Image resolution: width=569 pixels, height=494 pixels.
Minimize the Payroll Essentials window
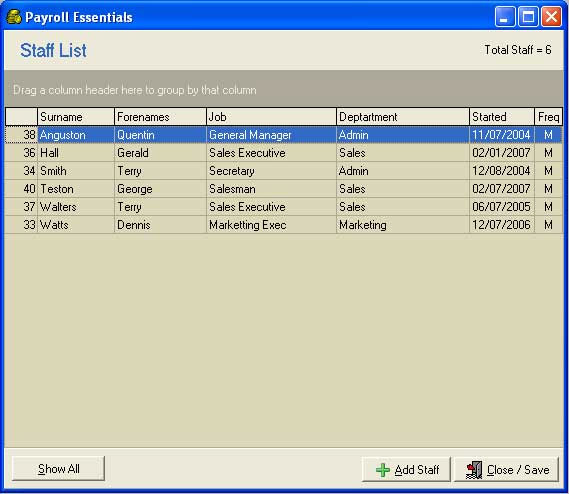[x=505, y=17]
